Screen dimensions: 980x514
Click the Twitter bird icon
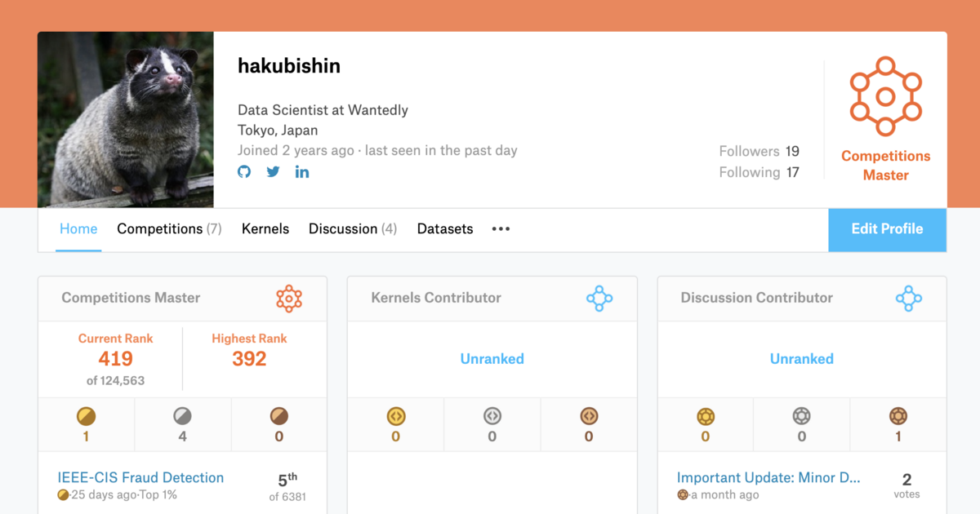click(x=273, y=171)
